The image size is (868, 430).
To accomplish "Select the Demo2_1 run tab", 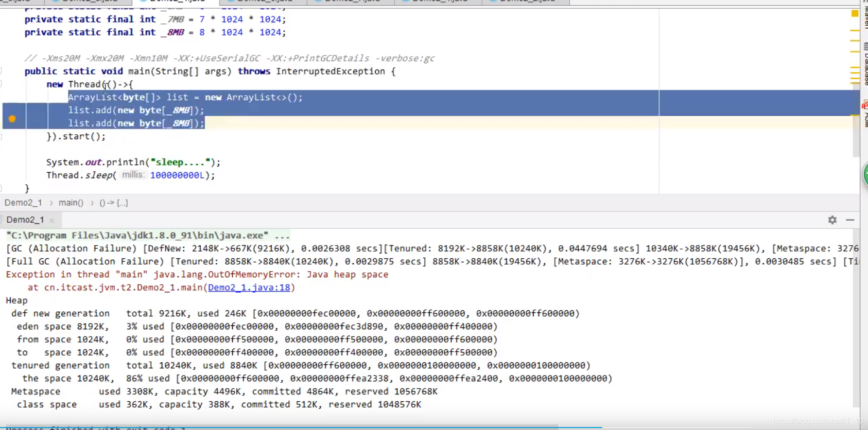I will pos(25,220).
